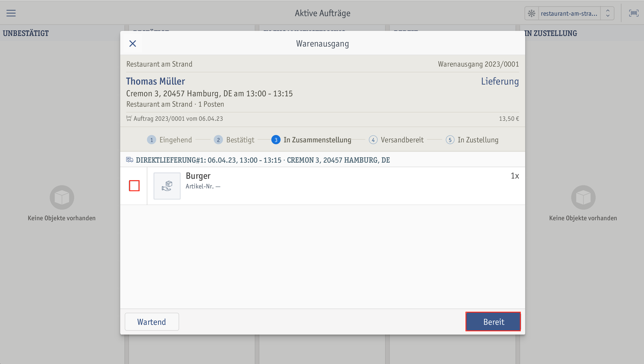
Task: Click Warenausgang 2023/0001 reference text
Action: click(478, 64)
